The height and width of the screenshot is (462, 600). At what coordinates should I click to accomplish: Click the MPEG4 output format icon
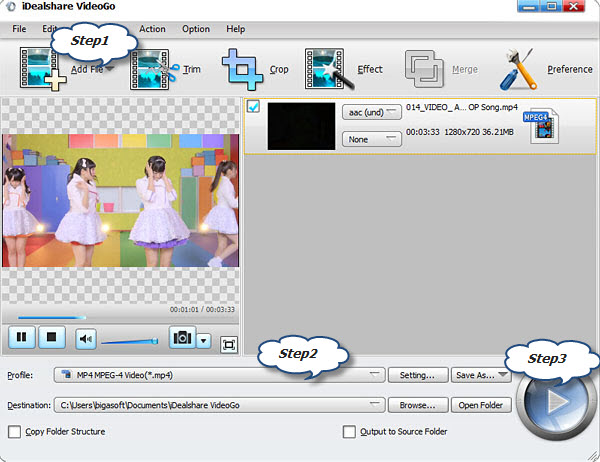point(541,126)
